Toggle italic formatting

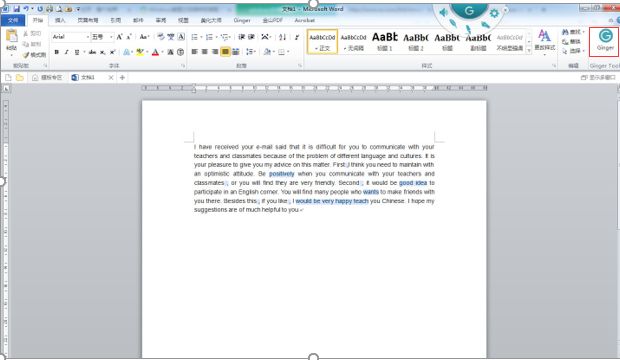point(66,52)
